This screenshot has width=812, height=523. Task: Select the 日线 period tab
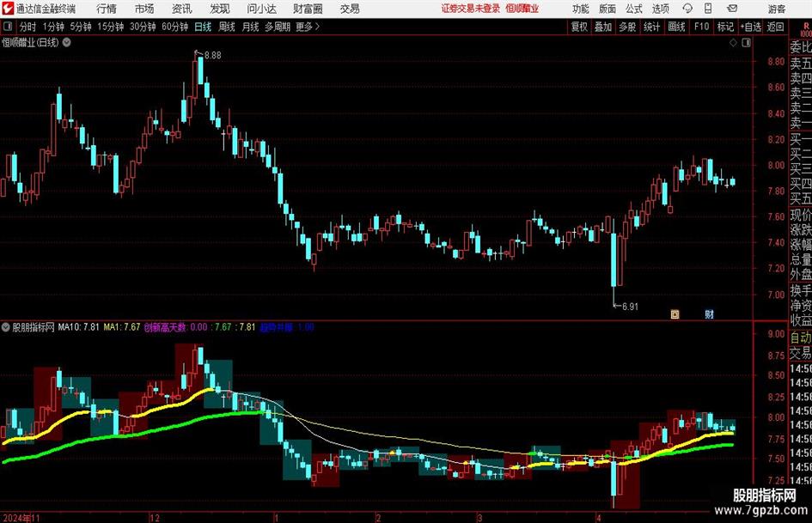coord(203,27)
